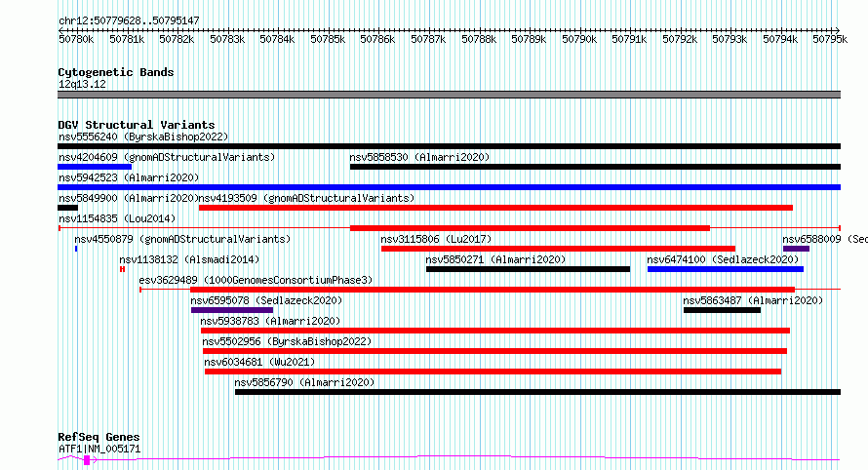Click the nsv5942523 (Almarri2020) label
868x470 pixels.
[129, 177]
